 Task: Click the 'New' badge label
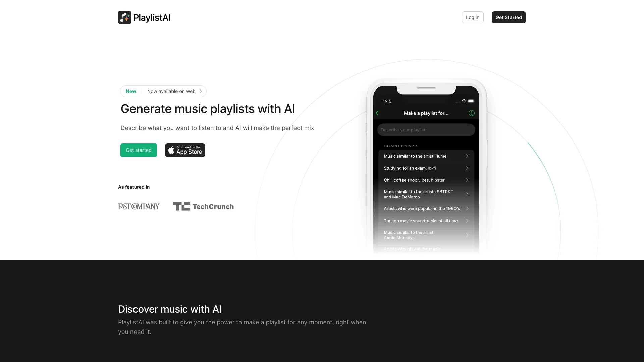[x=130, y=90]
